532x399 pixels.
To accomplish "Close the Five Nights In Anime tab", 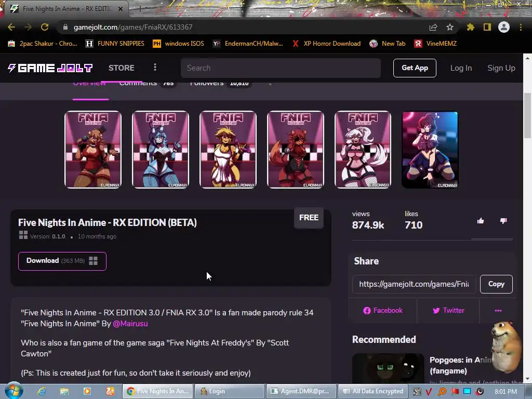I will point(121,9).
